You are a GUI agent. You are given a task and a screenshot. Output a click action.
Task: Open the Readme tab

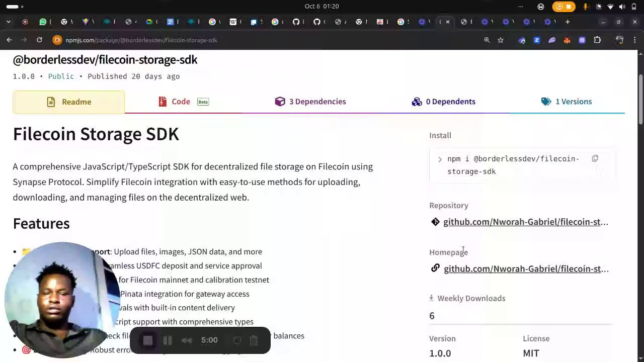(68, 102)
